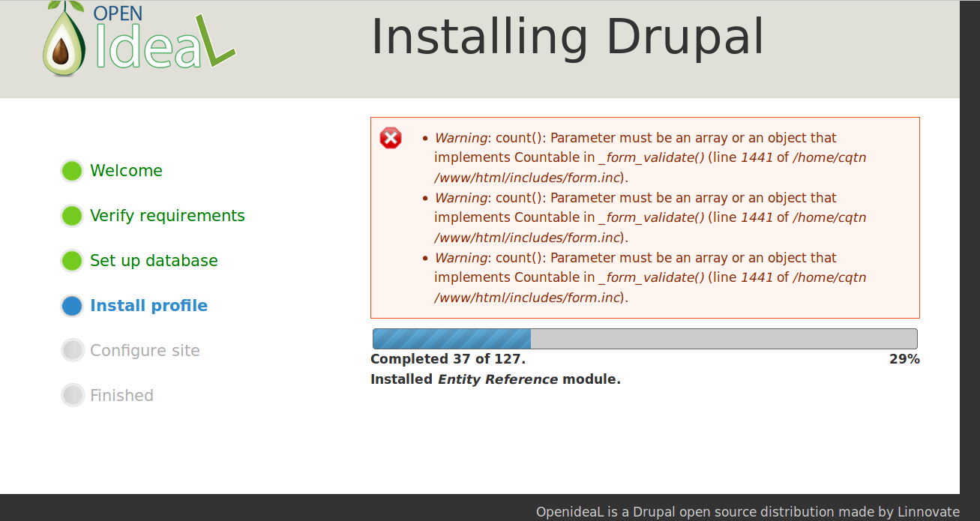Select the Welcome step label
The height and width of the screenshot is (521, 980).
point(126,171)
